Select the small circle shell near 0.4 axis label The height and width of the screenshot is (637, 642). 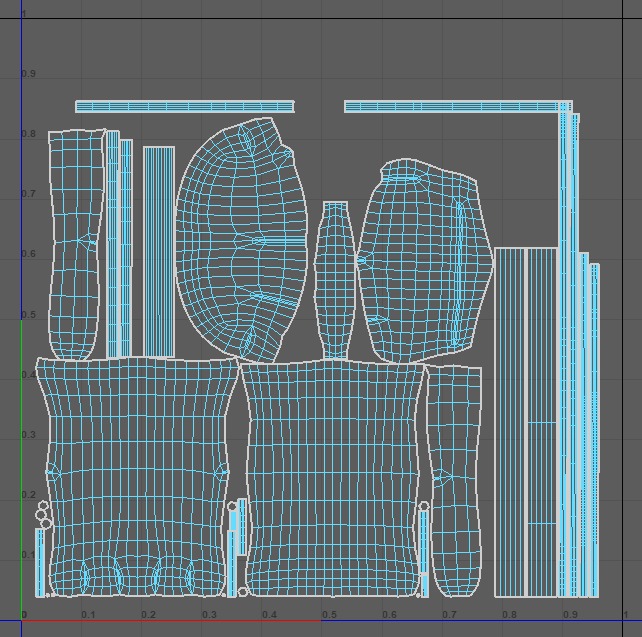pos(243,592)
